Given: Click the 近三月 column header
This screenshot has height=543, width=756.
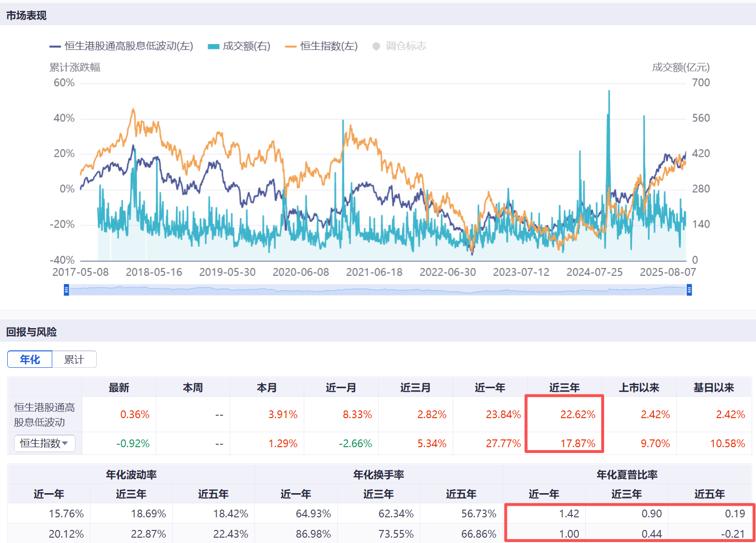Looking at the screenshot, I should 415,388.
